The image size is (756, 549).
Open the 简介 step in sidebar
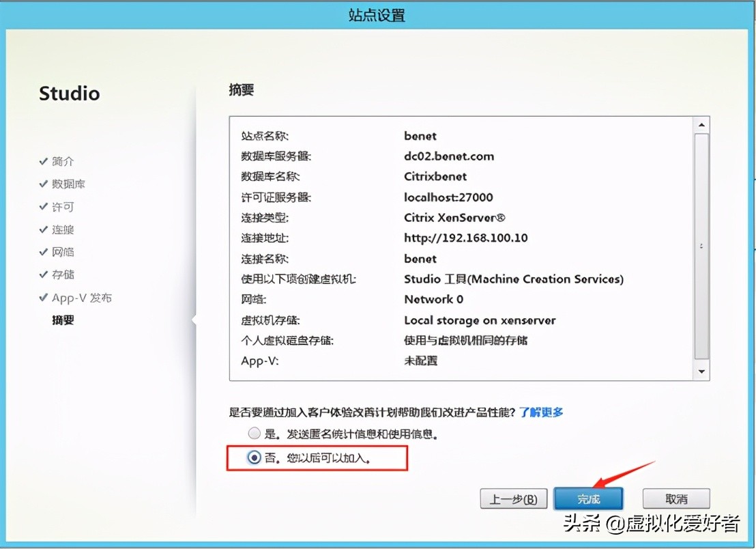pyautogui.click(x=63, y=161)
